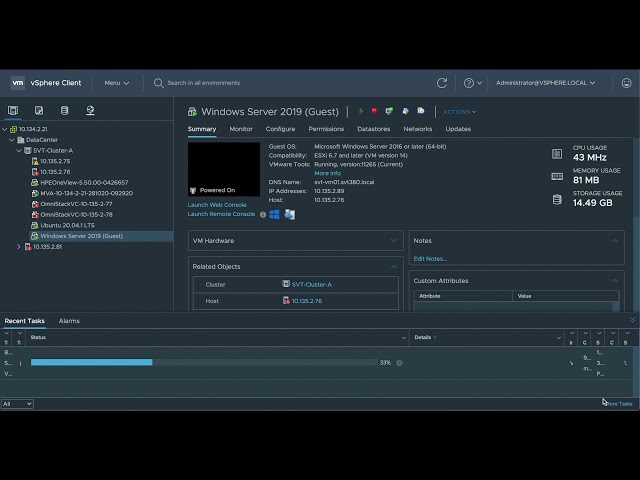Open the Networking view icon
This screenshot has width=640, height=480.
[x=90, y=110]
